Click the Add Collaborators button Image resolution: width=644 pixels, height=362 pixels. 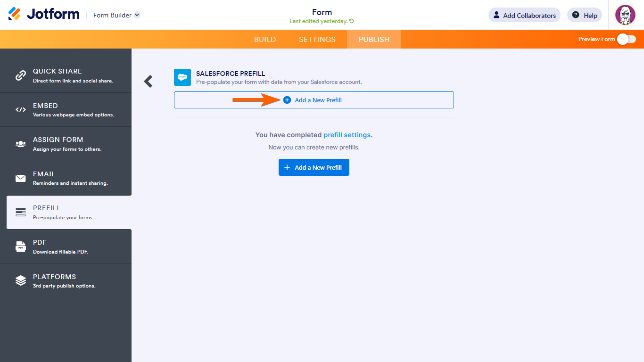[524, 15]
